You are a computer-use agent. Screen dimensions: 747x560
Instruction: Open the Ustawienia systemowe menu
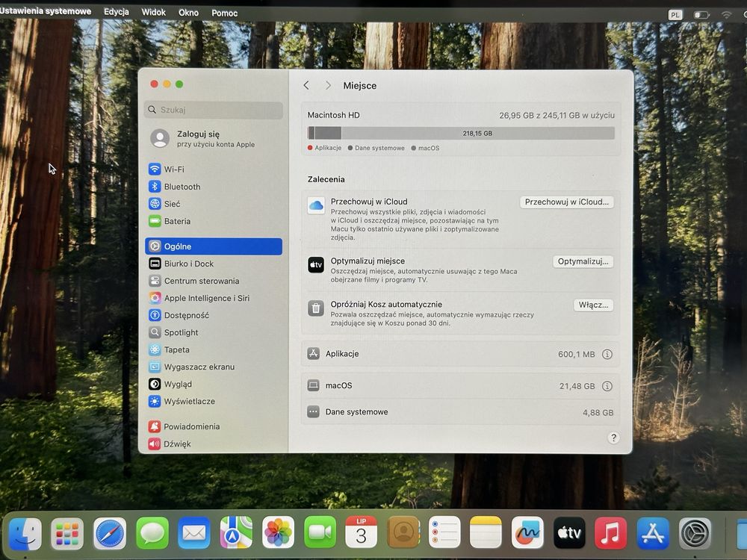tap(46, 11)
